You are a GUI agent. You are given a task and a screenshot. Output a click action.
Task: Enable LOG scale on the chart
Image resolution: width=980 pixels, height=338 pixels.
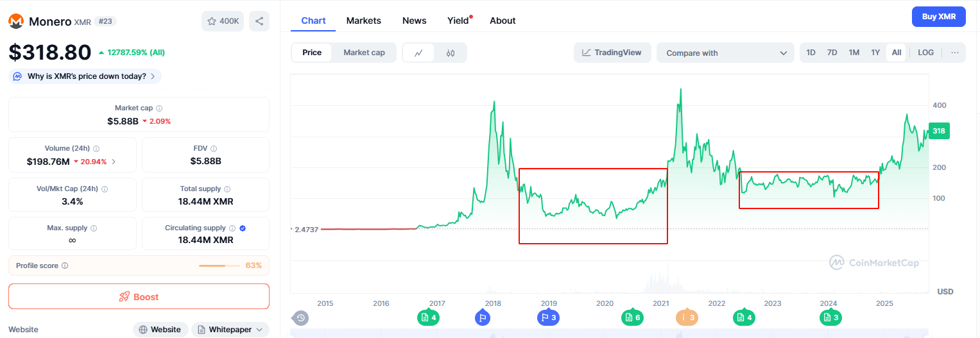(x=925, y=53)
